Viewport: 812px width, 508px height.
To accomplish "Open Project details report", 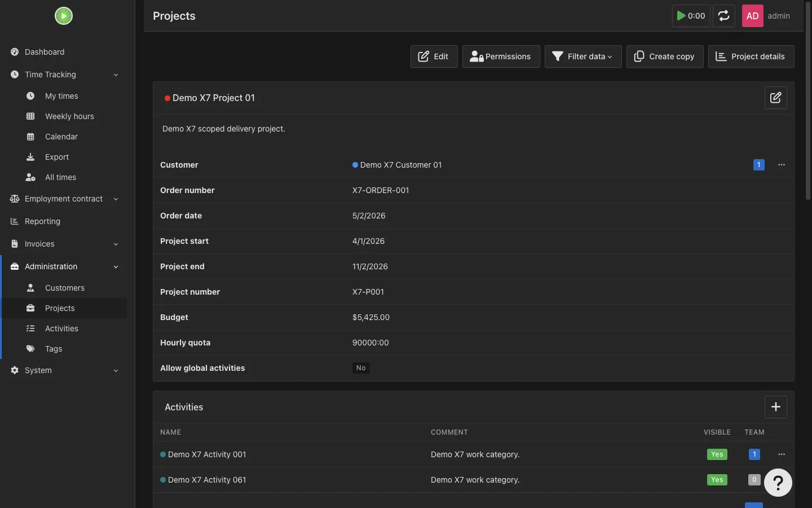I will click(x=751, y=56).
